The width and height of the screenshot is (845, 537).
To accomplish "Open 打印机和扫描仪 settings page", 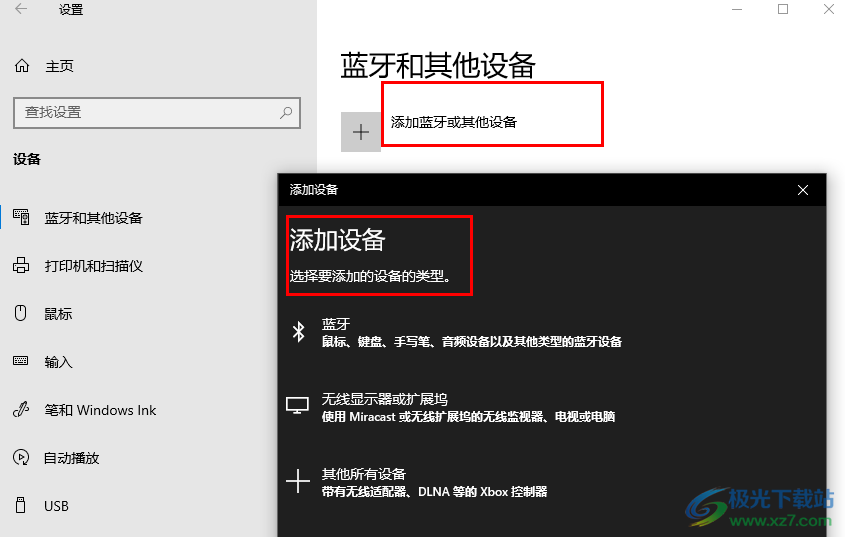I will tap(94, 266).
